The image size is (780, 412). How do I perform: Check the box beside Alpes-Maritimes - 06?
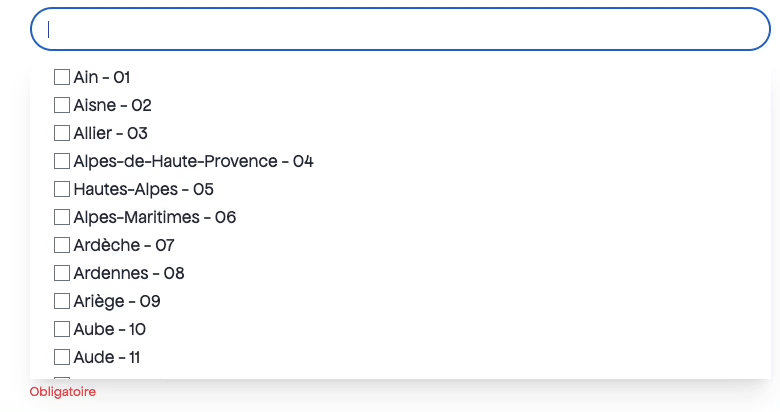[x=62, y=217]
